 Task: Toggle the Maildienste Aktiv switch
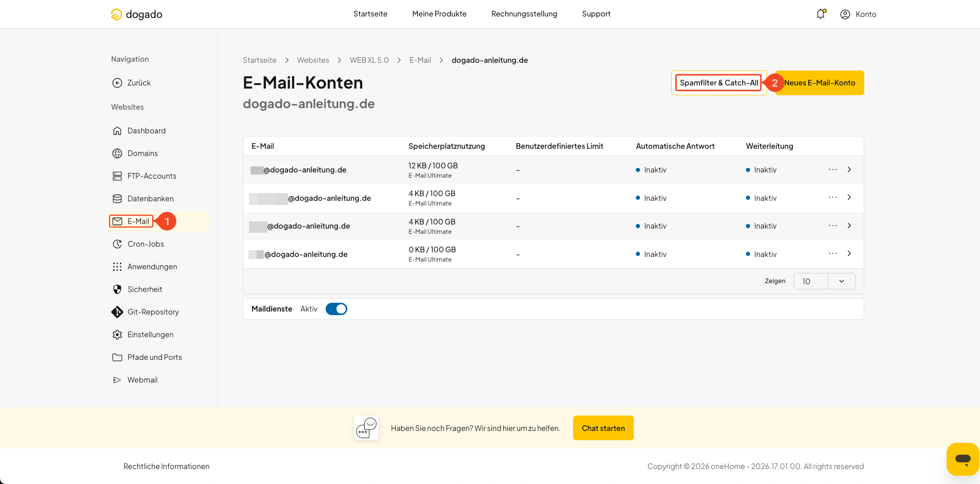pyautogui.click(x=336, y=309)
